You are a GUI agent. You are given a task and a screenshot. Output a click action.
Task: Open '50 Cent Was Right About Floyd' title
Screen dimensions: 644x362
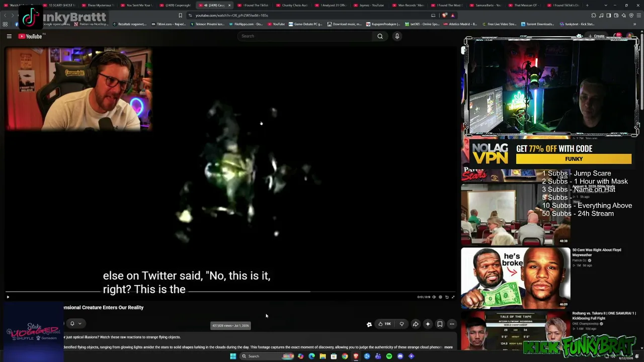pos(597,252)
